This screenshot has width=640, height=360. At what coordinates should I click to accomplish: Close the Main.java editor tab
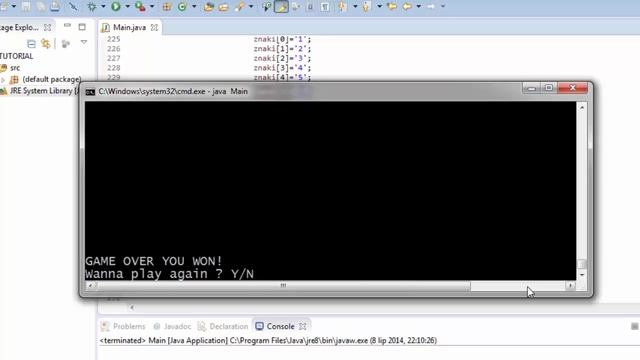(154, 27)
